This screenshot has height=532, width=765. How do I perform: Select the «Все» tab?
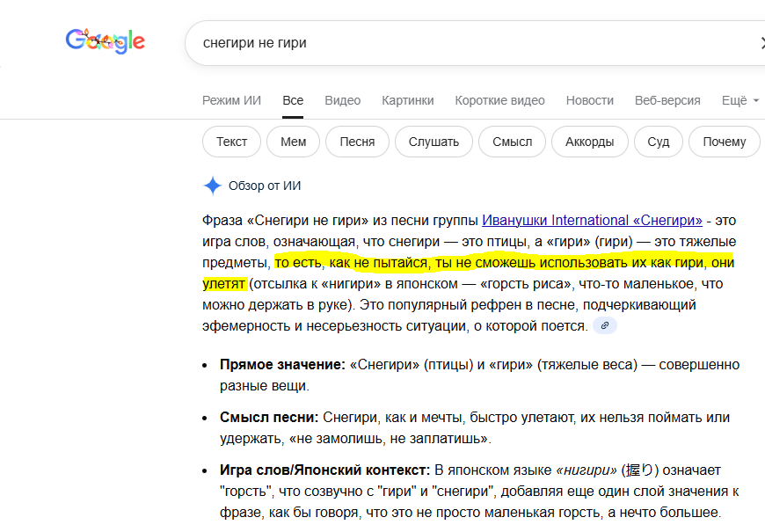click(293, 100)
